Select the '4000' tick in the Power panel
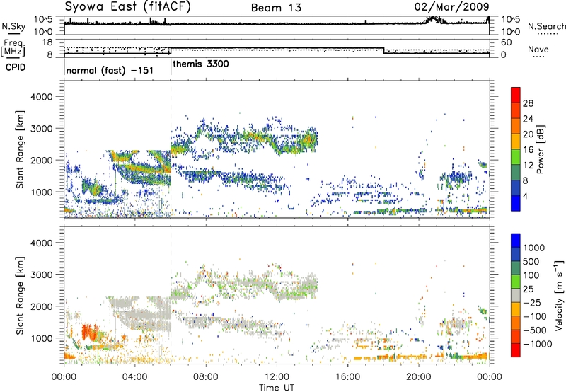Screen dimensions: 566x392 [x=42, y=97]
